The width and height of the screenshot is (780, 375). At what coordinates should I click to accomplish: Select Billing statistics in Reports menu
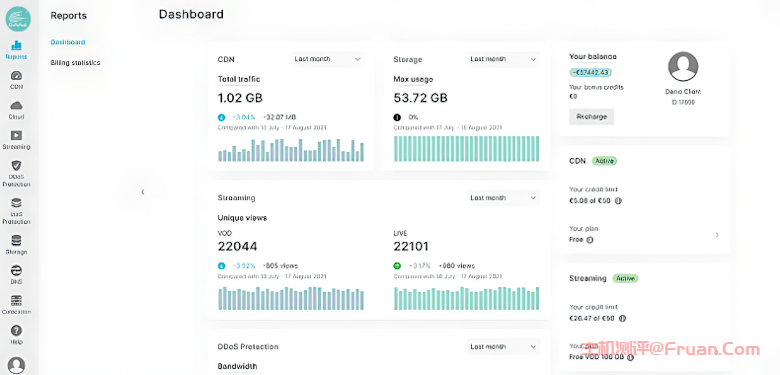[x=75, y=63]
